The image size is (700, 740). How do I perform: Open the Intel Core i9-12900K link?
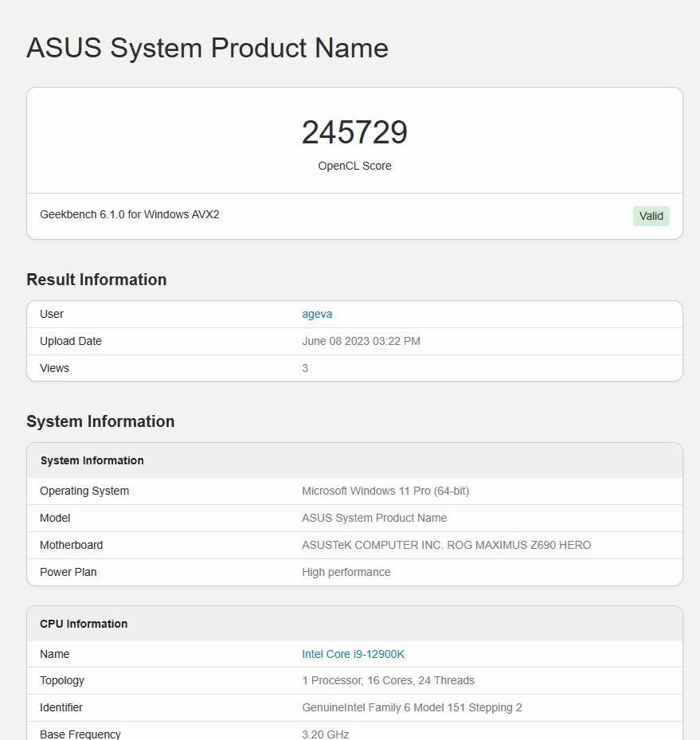[x=354, y=654]
